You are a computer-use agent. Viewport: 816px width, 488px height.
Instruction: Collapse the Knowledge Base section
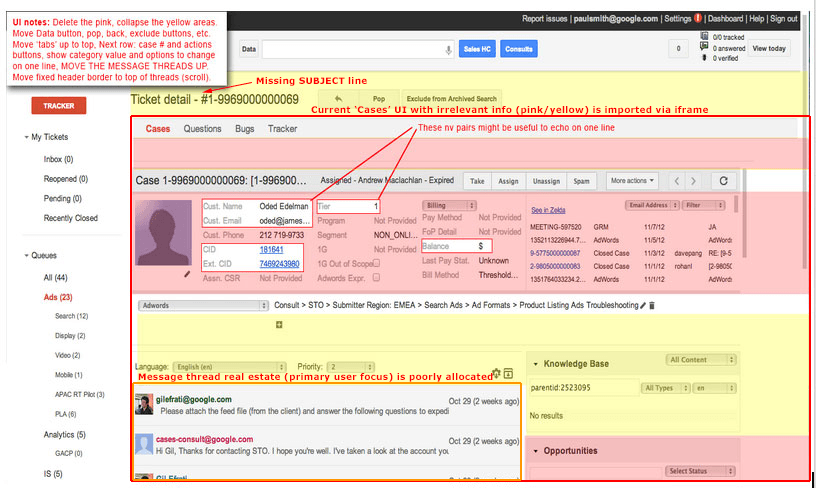point(536,364)
